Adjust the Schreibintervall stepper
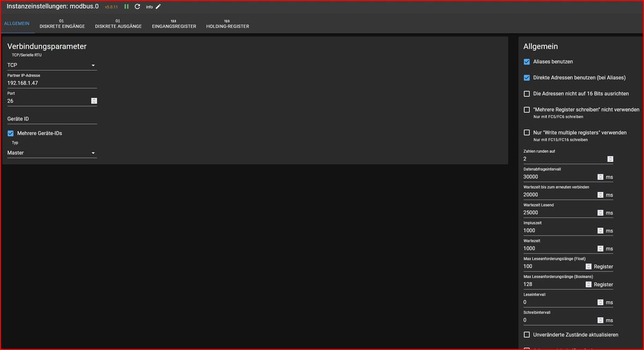 [x=600, y=321]
